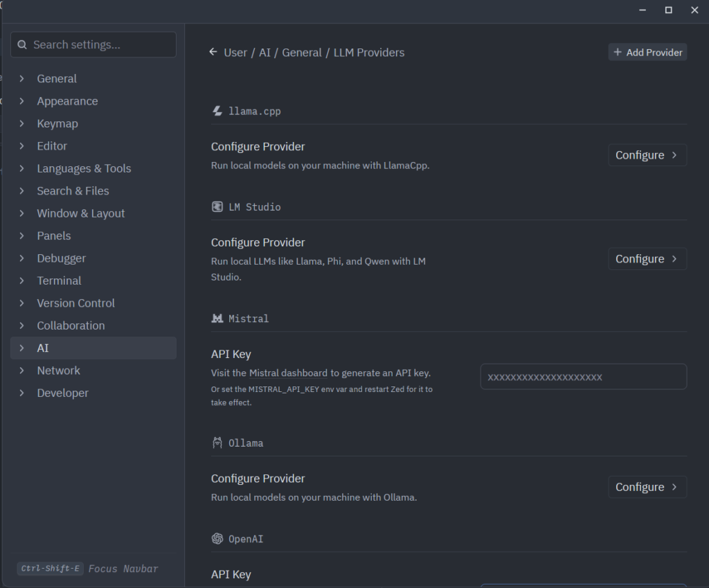Image resolution: width=709 pixels, height=588 pixels.
Task: Click the 'LLM Providers' breadcrumb text
Action: [x=369, y=53]
